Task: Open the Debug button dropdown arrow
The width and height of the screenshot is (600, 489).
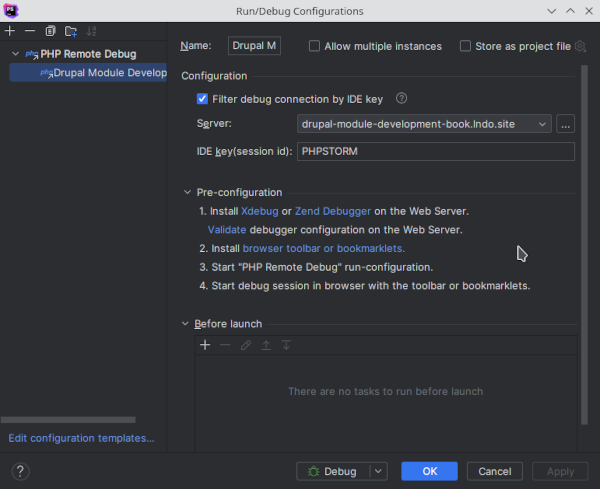Action: click(378, 471)
